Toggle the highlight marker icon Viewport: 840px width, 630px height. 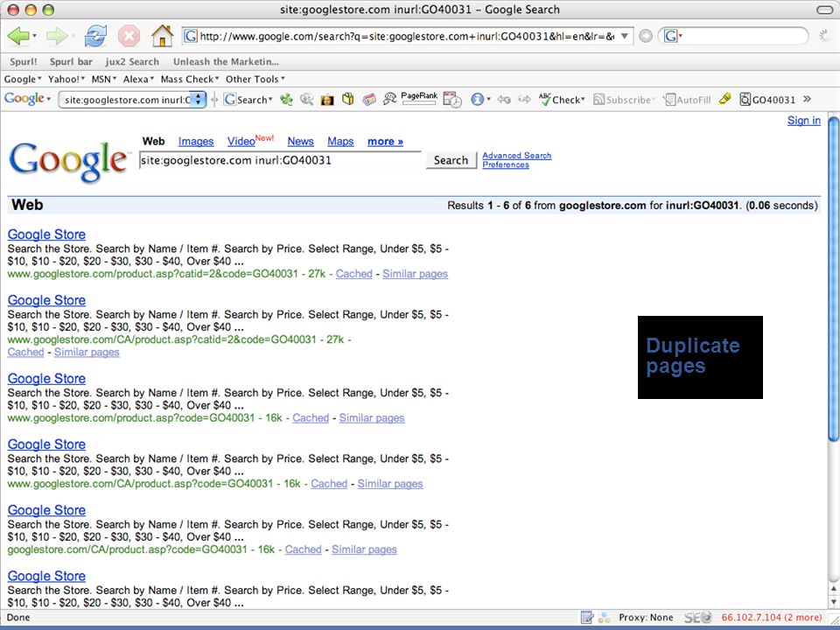click(724, 99)
